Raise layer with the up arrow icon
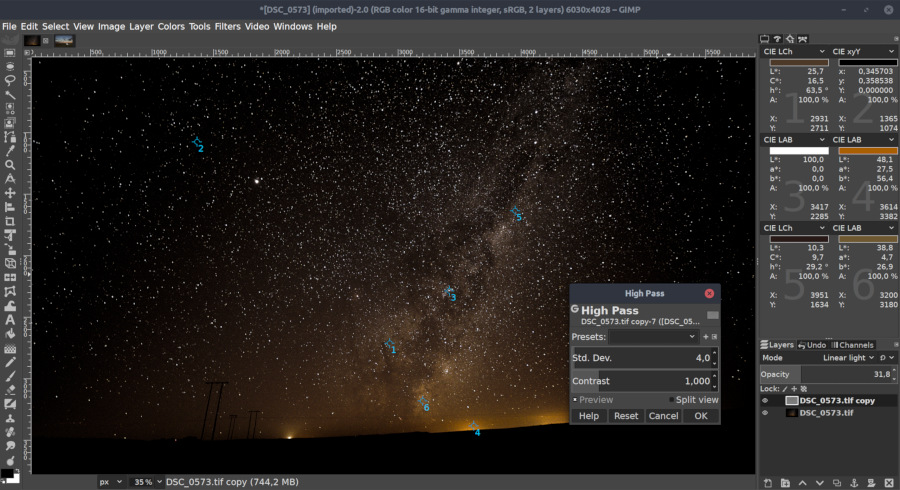This screenshot has height=490, width=900. tap(803, 483)
